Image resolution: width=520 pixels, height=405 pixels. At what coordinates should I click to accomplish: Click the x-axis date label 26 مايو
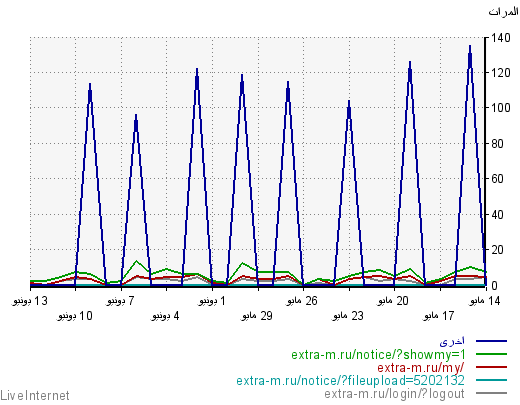(302, 301)
